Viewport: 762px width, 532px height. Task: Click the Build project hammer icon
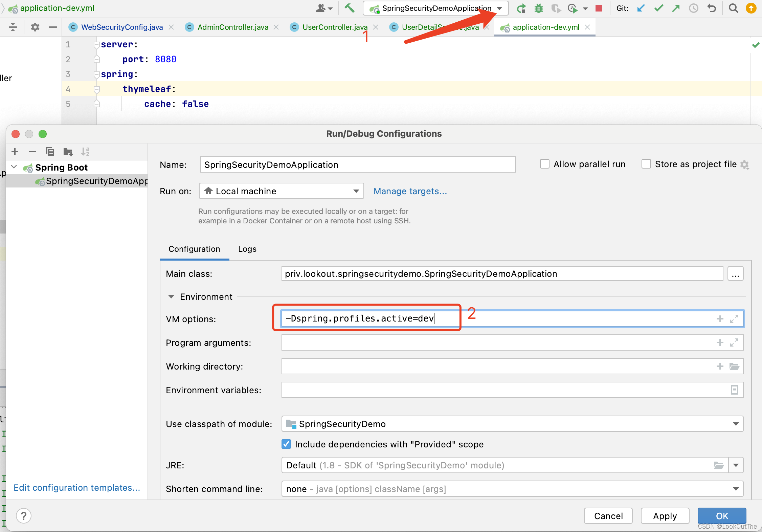point(350,8)
